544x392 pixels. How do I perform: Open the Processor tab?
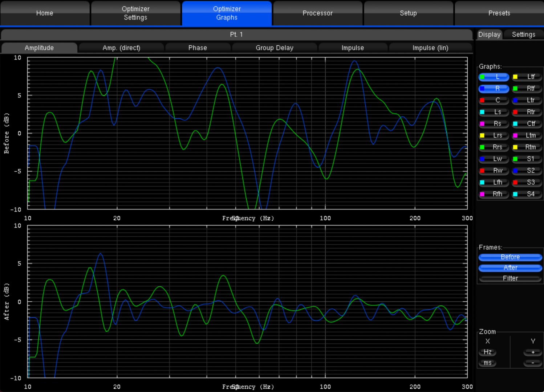pos(317,13)
